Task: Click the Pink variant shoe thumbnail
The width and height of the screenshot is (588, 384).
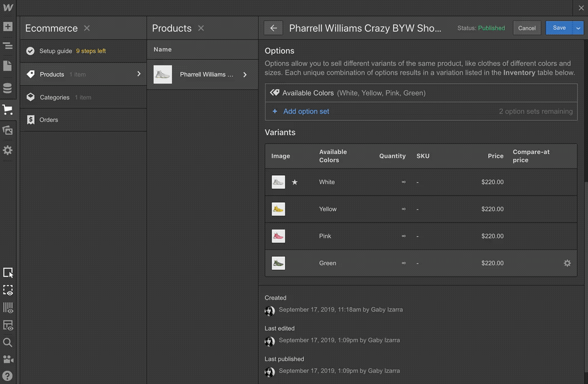Action: pyautogui.click(x=278, y=236)
